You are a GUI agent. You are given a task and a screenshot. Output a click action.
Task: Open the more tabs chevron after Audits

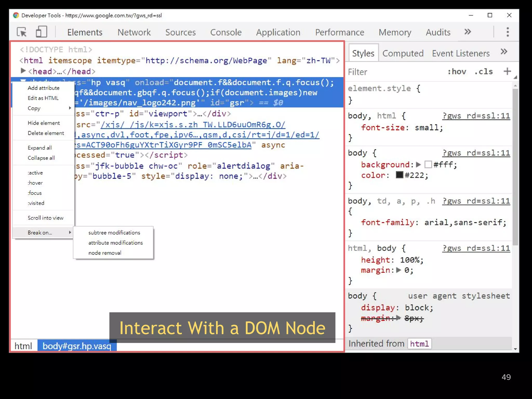[468, 32]
